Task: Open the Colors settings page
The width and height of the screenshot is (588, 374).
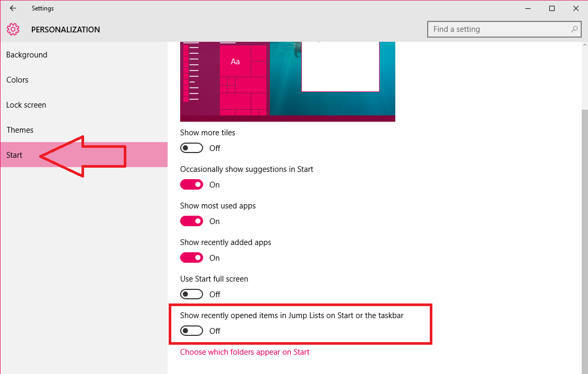Action: (x=17, y=79)
